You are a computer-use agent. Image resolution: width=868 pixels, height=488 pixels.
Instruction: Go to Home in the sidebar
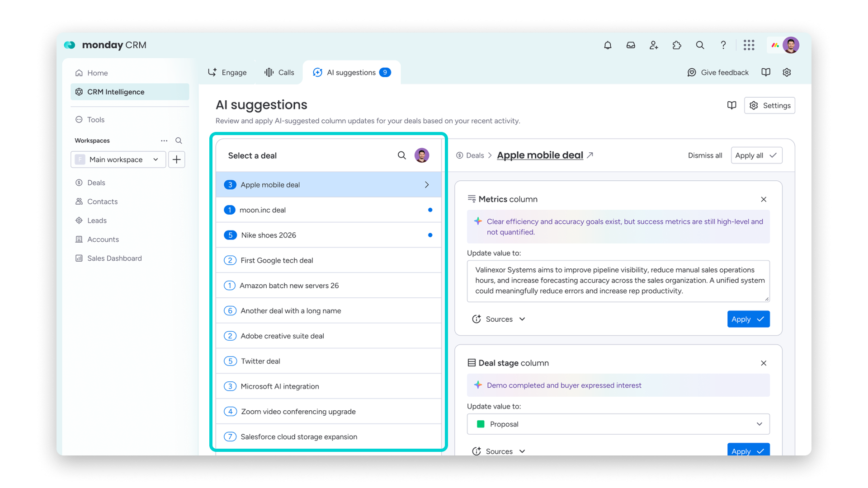click(130, 73)
